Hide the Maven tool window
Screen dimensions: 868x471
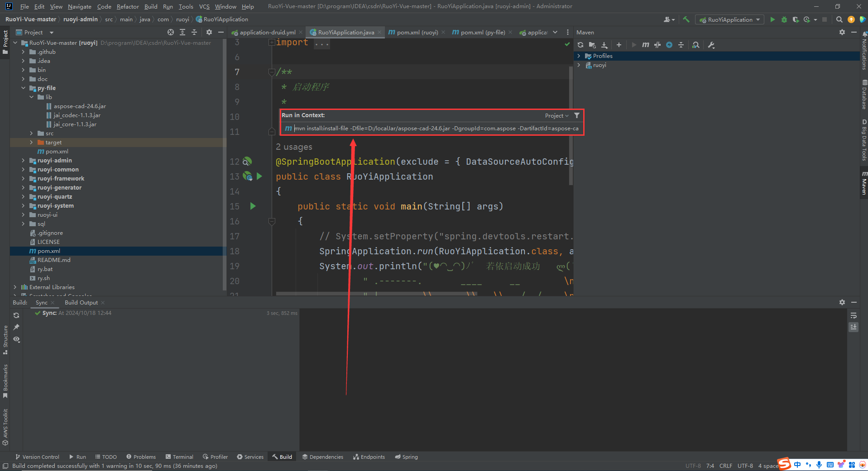854,32
